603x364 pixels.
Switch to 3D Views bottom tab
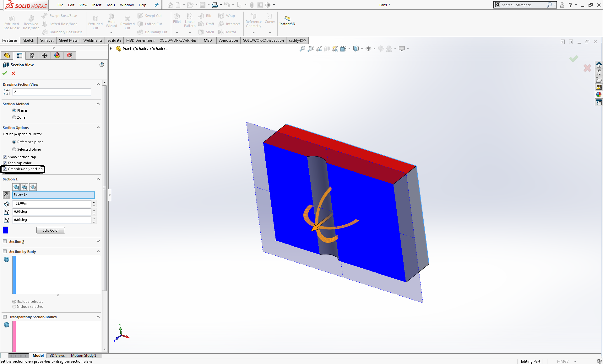point(57,356)
